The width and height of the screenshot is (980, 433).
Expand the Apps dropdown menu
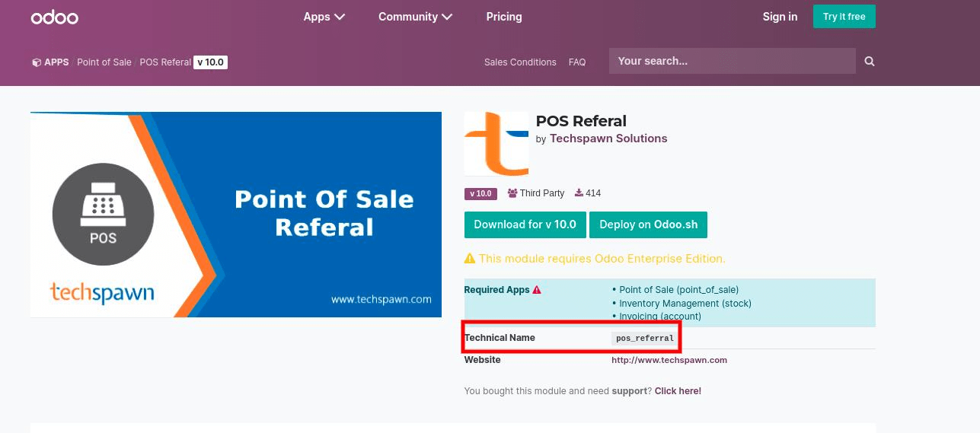(324, 17)
